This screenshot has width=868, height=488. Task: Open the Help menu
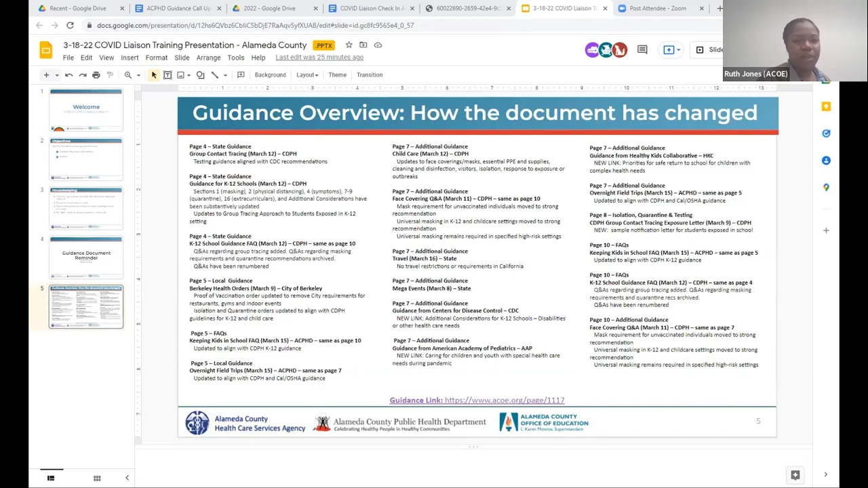(258, 58)
